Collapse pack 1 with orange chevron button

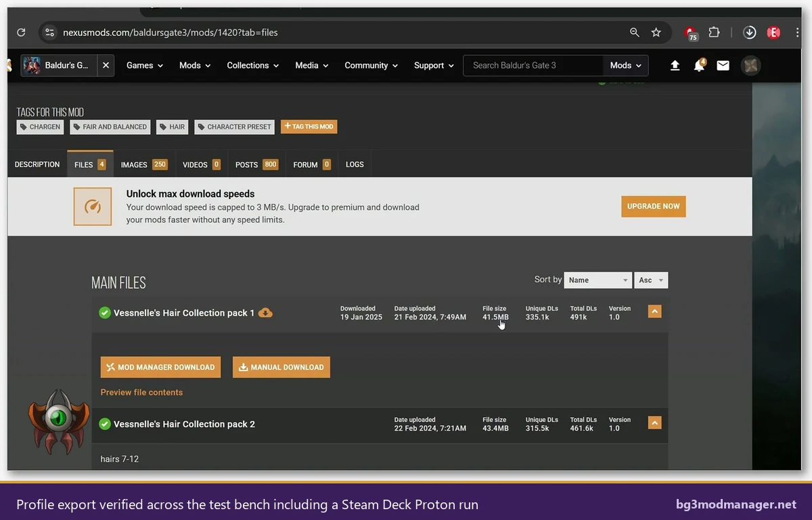[x=654, y=311]
